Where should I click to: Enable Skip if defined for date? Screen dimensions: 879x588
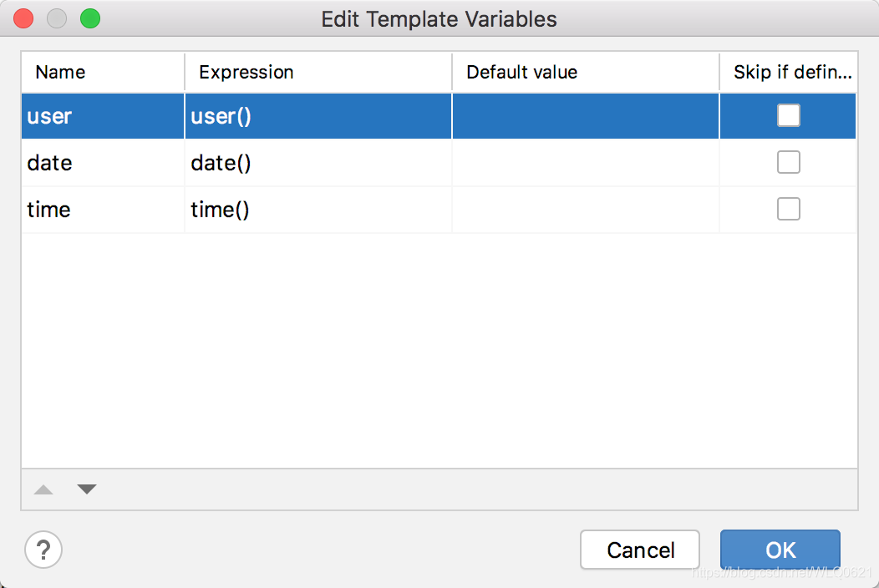788,162
